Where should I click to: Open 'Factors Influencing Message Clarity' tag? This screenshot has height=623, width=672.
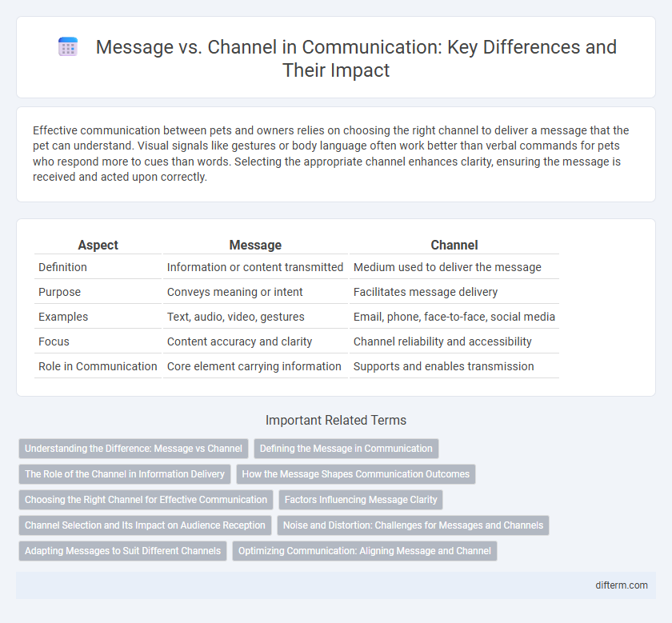[361, 500]
